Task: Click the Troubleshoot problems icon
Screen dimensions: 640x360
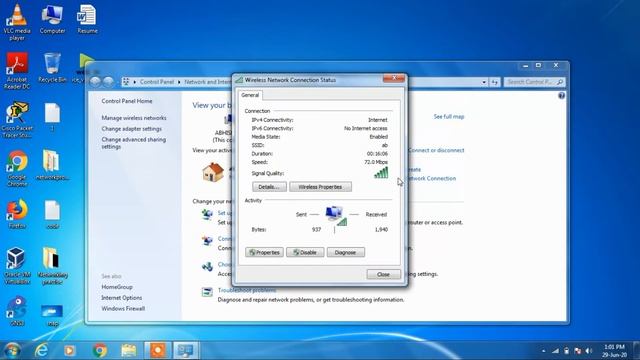Action: pyautogui.click(x=207, y=292)
